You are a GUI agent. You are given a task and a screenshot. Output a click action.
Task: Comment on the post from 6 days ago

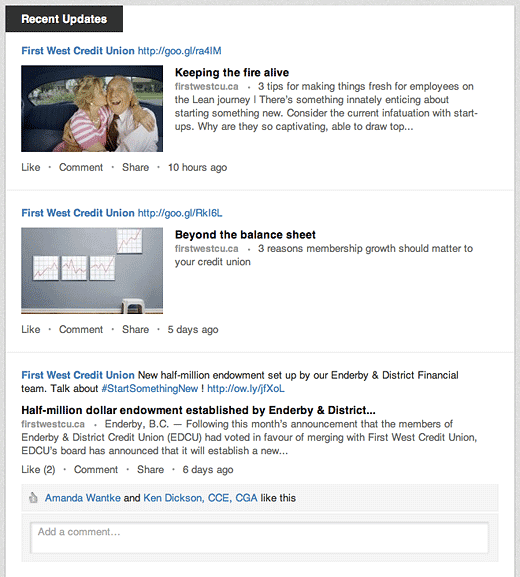[96, 470]
